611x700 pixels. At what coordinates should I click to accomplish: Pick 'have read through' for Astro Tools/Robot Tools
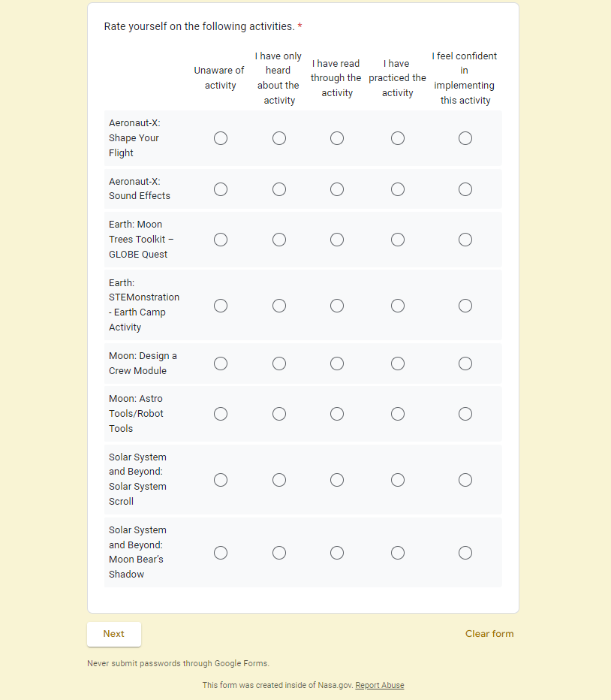click(337, 414)
